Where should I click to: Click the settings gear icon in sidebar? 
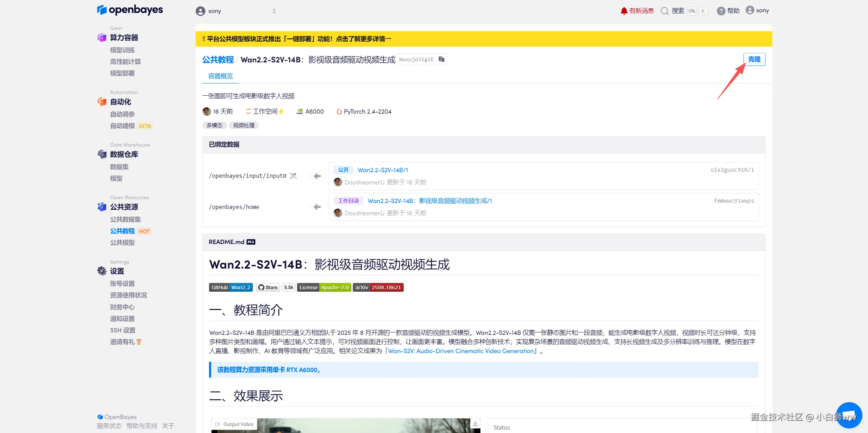click(x=102, y=271)
